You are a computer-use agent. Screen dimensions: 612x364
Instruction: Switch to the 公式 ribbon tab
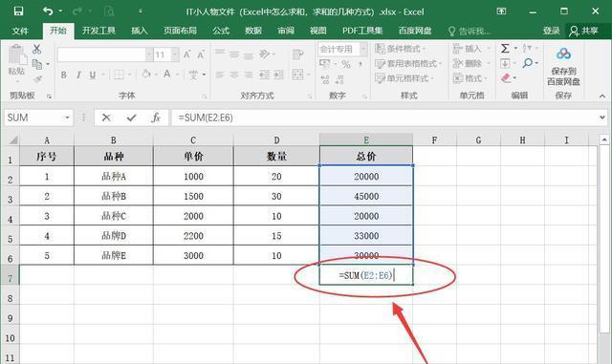pyautogui.click(x=221, y=31)
